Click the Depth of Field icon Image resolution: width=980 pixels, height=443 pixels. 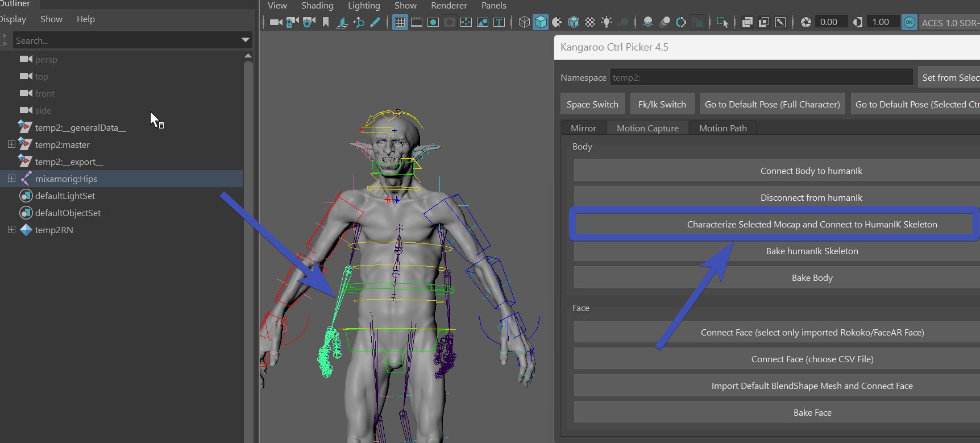697,22
